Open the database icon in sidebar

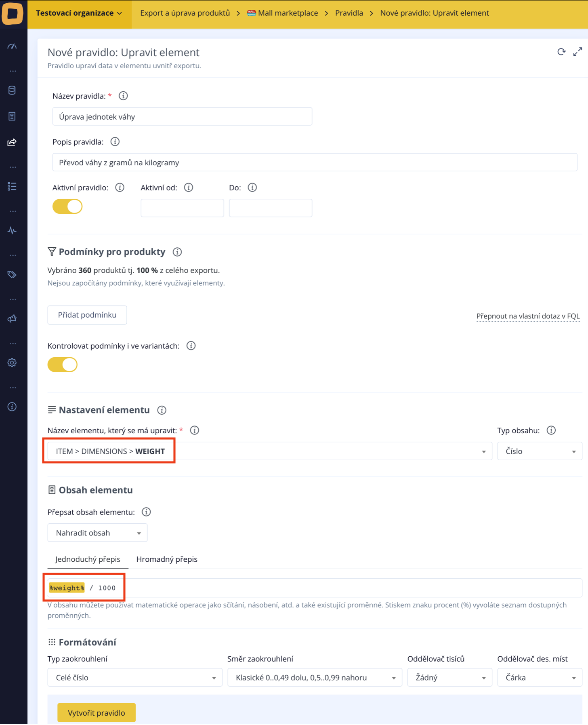coord(12,90)
